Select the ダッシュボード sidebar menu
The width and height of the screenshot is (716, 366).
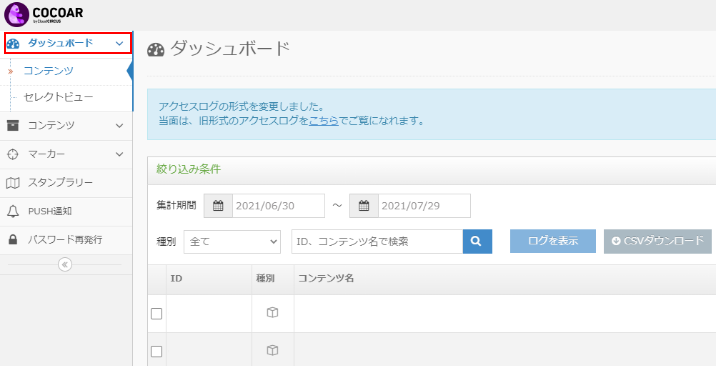pos(68,43)
